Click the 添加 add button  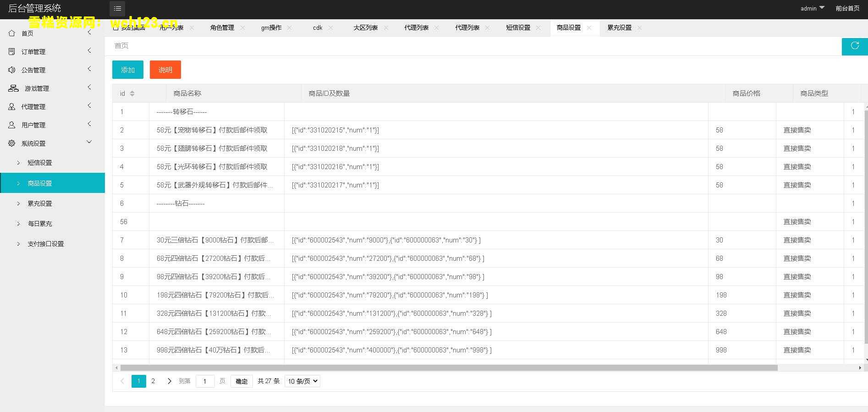pos(128,70)
